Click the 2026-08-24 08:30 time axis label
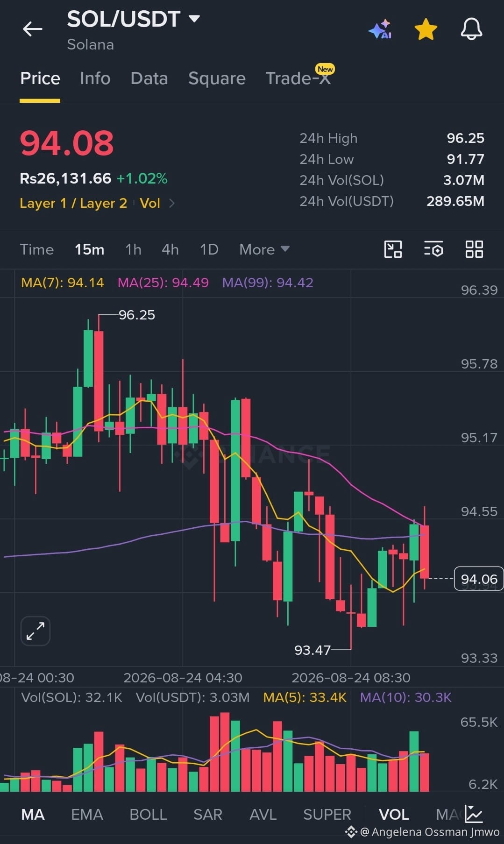This screenshot has width=504, height=844. click(x=351, y=678)
